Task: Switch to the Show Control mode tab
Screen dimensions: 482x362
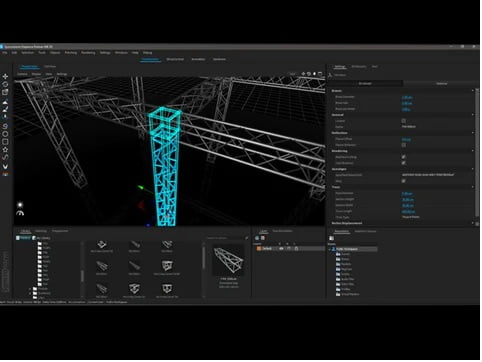Action: tap(175, 59)
